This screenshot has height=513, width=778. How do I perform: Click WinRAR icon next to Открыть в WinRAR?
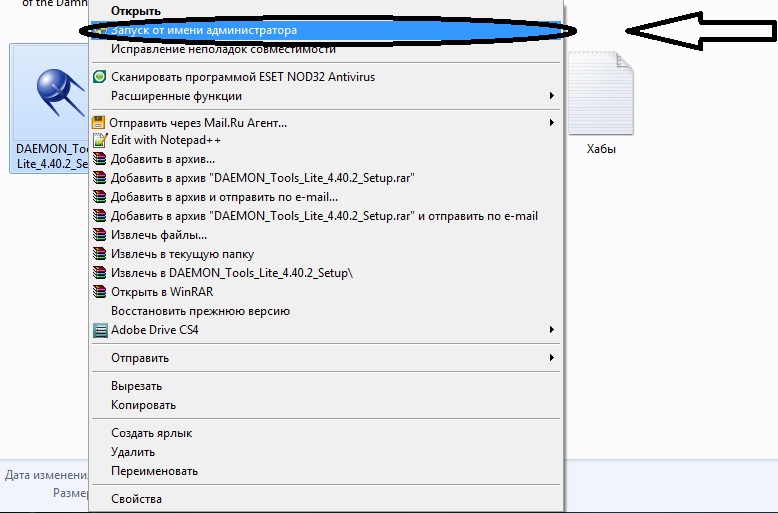(100, 292)
